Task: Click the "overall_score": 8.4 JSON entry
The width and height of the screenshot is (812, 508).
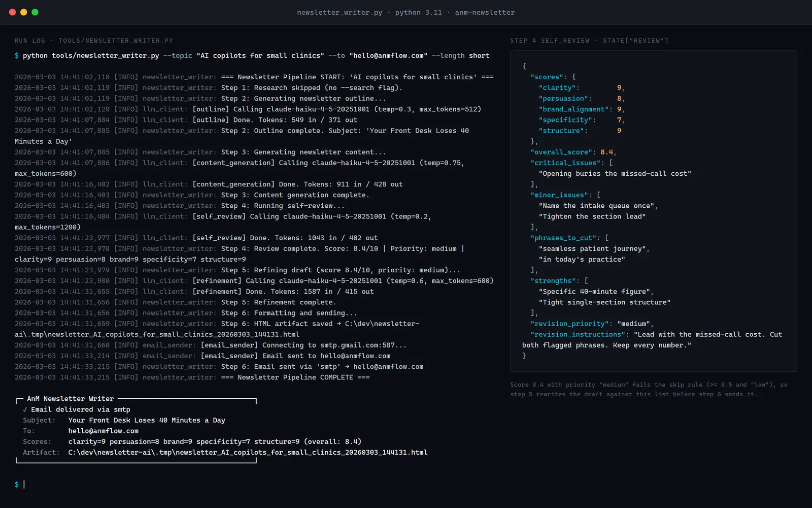Action: pyautogui.click(x=573, y=152)
